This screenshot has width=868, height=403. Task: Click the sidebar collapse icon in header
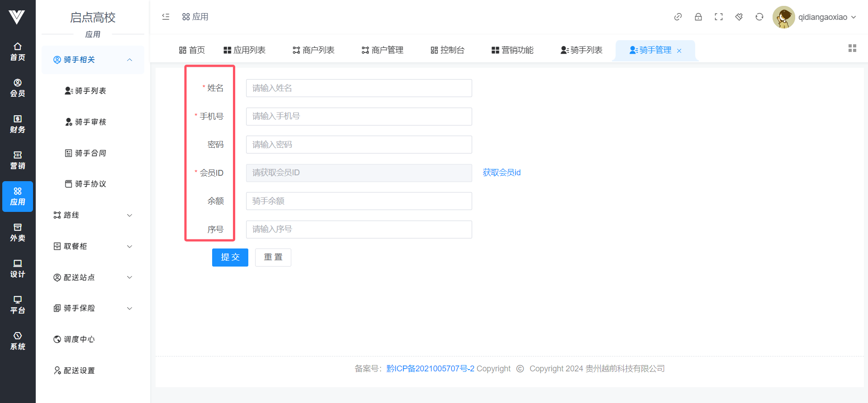tap(166, 17)
